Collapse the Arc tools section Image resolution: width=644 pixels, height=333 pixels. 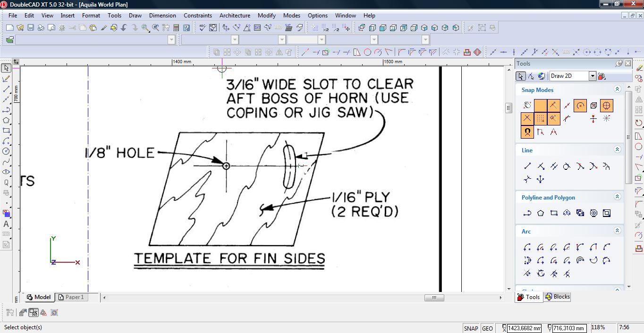pos(617,231)
